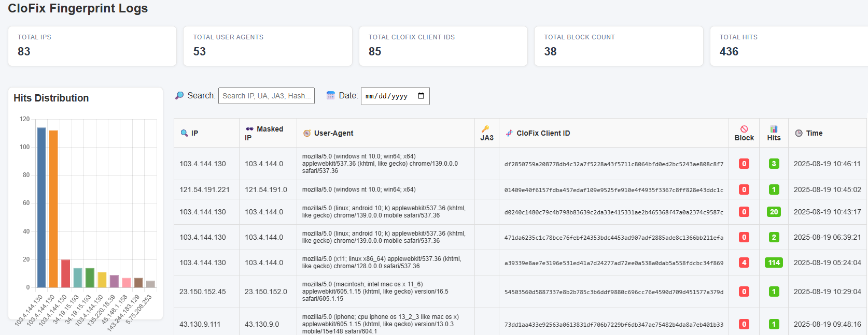Click IP cell 121.54.191.221
Viewport: 868px width, 335px height.
204,190
